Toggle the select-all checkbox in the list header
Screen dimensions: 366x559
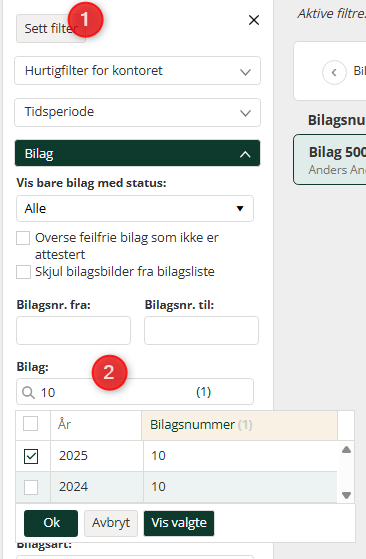coord(31,424)
